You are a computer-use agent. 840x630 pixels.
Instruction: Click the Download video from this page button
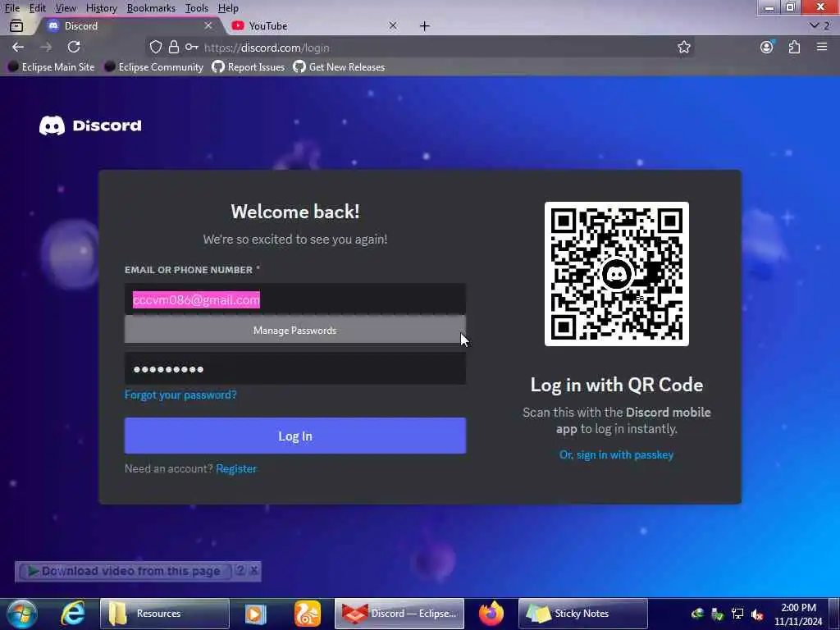tap(125, 571)
